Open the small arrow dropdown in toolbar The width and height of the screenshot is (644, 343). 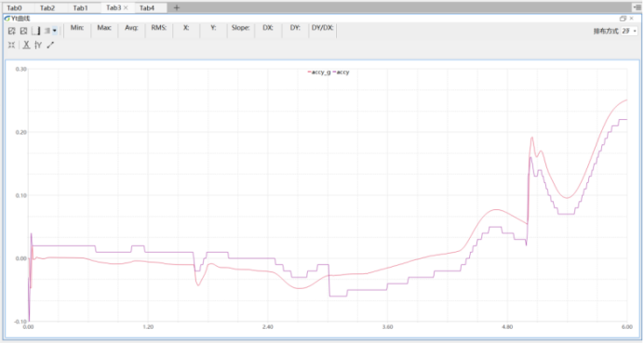(x=55, y=31)
